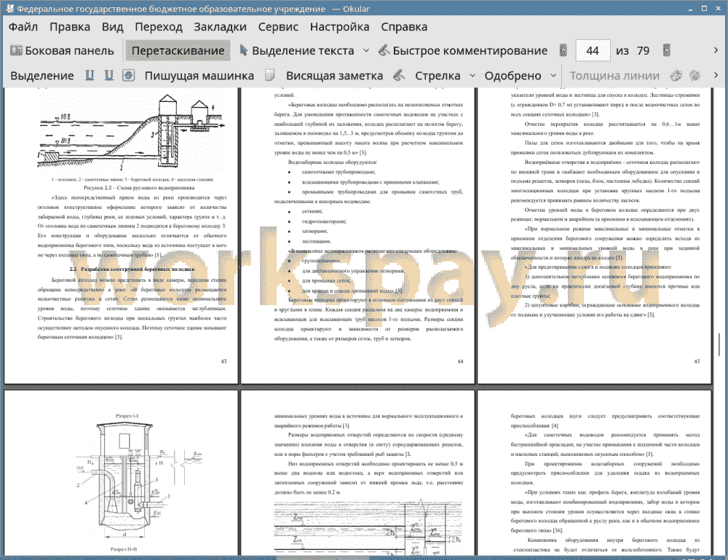Open the Переход menu
This screenshot has height=560, width=728.
tap(158, 27)
